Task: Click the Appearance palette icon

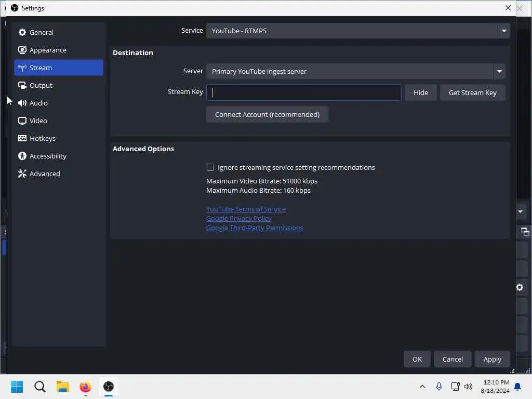Action: [x=22, y=50]
